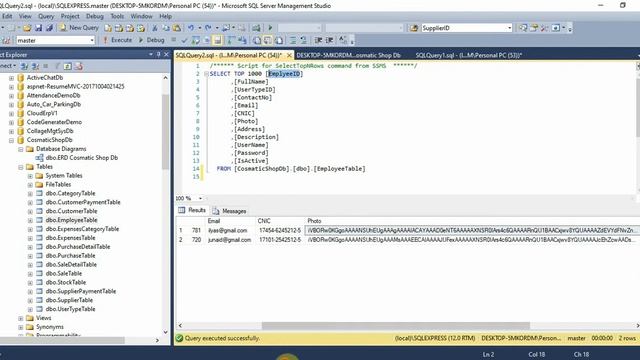
Task: Select result row number 2 header
Action: tap(180, 240)
